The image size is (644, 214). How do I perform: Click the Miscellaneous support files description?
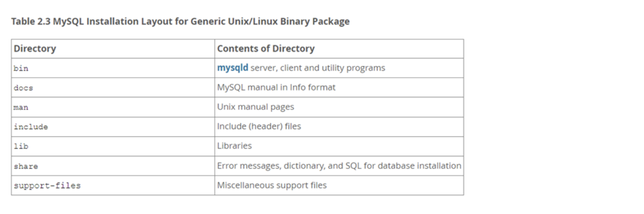[272, 185]
